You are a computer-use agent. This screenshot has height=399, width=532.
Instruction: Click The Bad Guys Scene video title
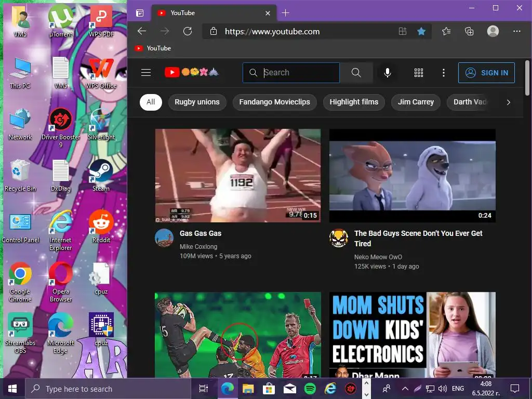pos(418,238)
